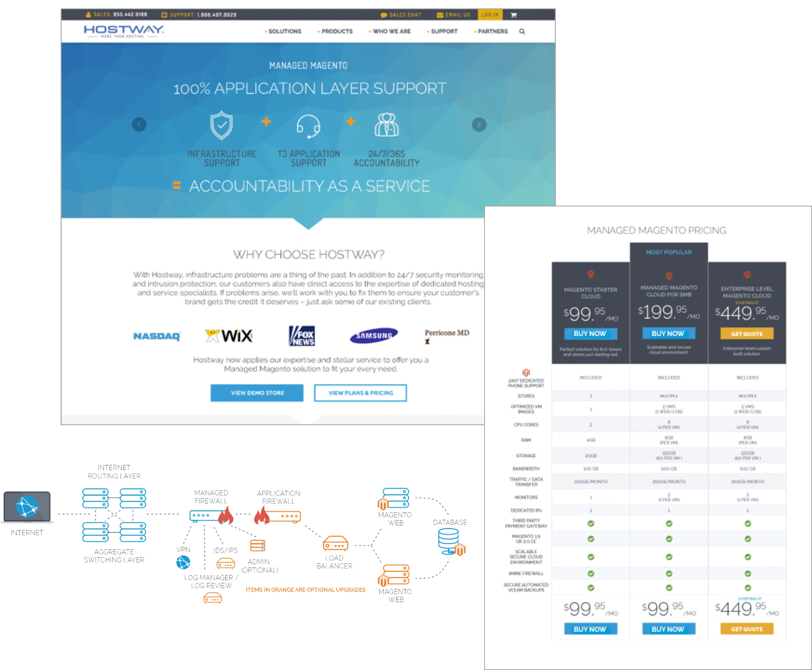Screen dimensions: 812x670
Task: Click the "WHY CHOOSE HOSTWAY?" heading
Action: tap(309, 254)
